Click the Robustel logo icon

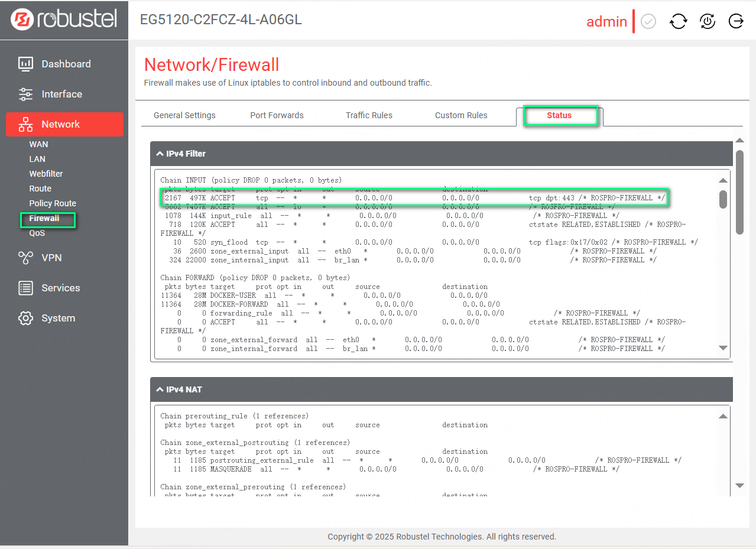coord(22,20)
